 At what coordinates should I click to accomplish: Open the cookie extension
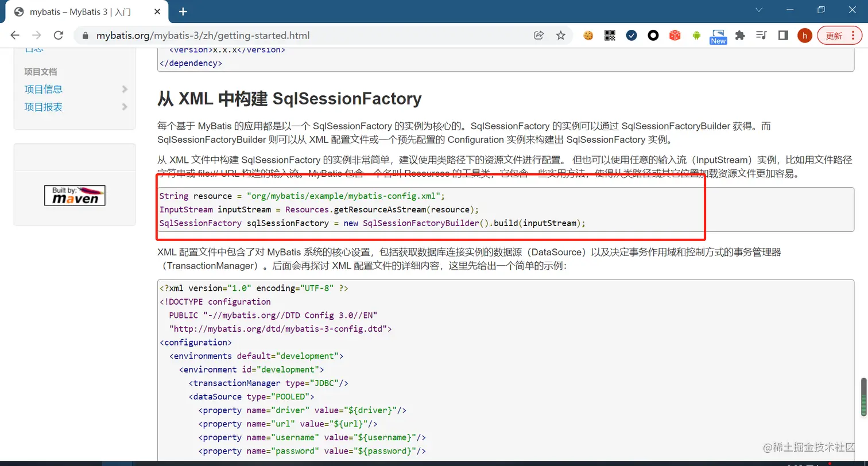point(588,35)
